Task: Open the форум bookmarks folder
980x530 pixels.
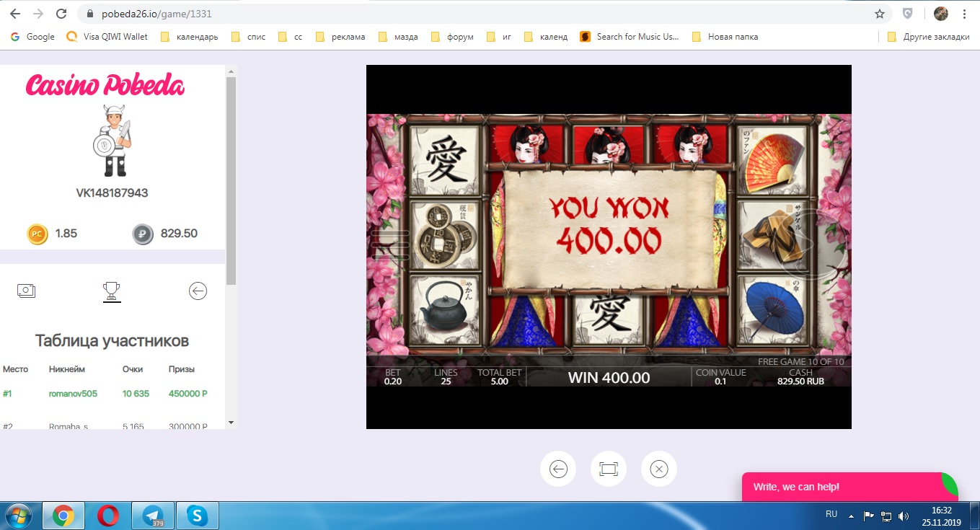Action: tap(451, 37)
